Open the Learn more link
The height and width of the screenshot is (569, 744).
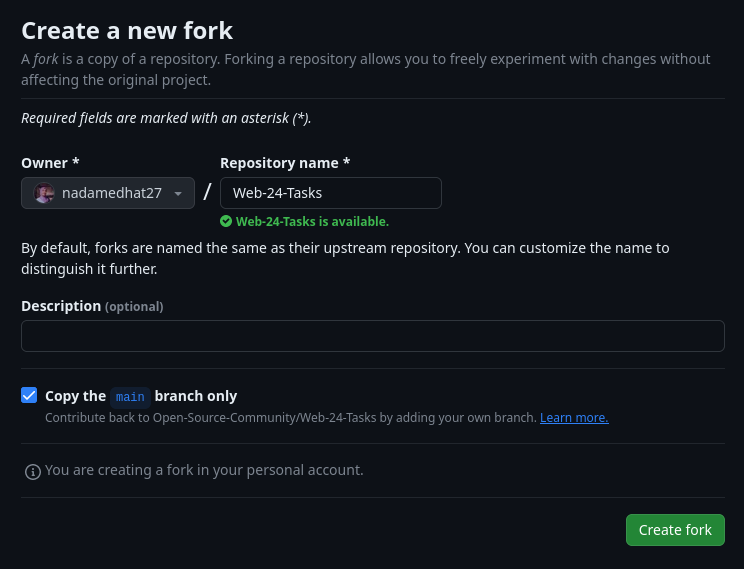pyautogui.click(x=574, y=417)
